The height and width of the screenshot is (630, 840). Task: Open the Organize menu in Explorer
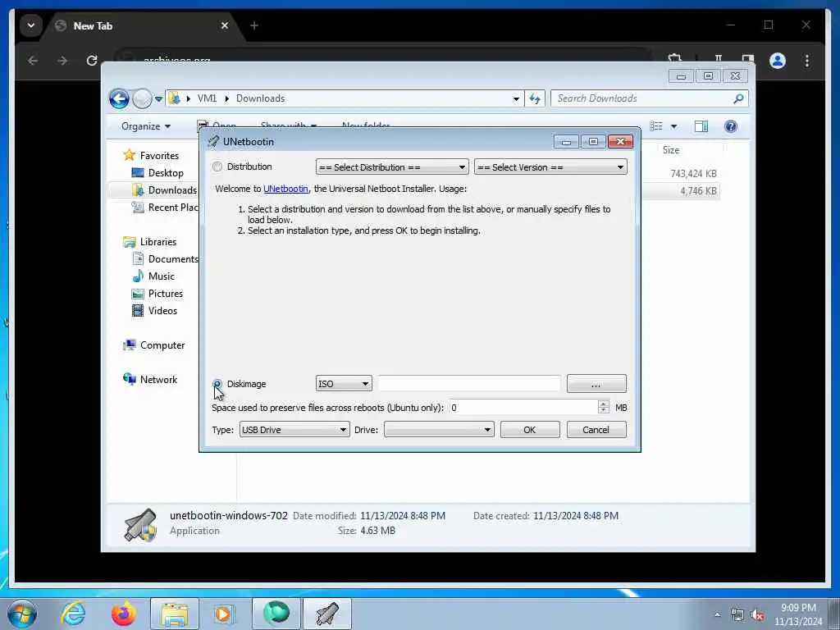click(x=146, y=126)
